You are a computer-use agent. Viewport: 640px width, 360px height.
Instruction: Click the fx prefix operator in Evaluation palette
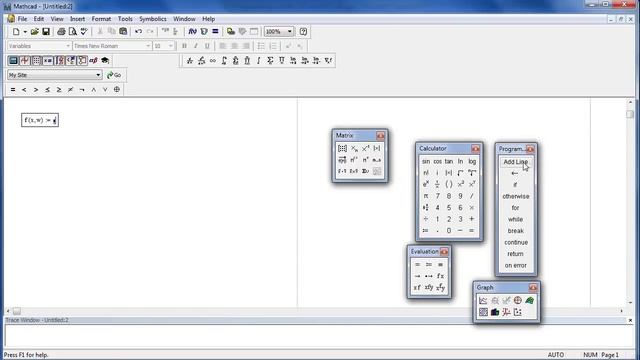tap(440, 276)
